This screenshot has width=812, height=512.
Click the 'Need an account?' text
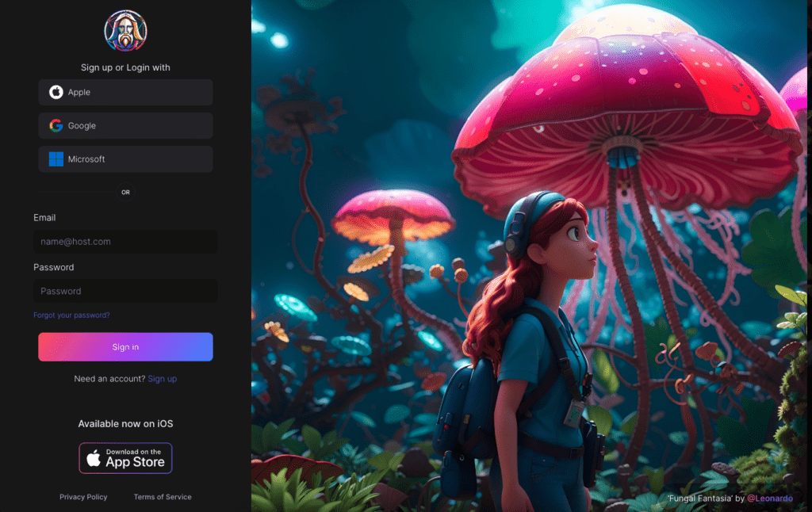tap(109, 379)
